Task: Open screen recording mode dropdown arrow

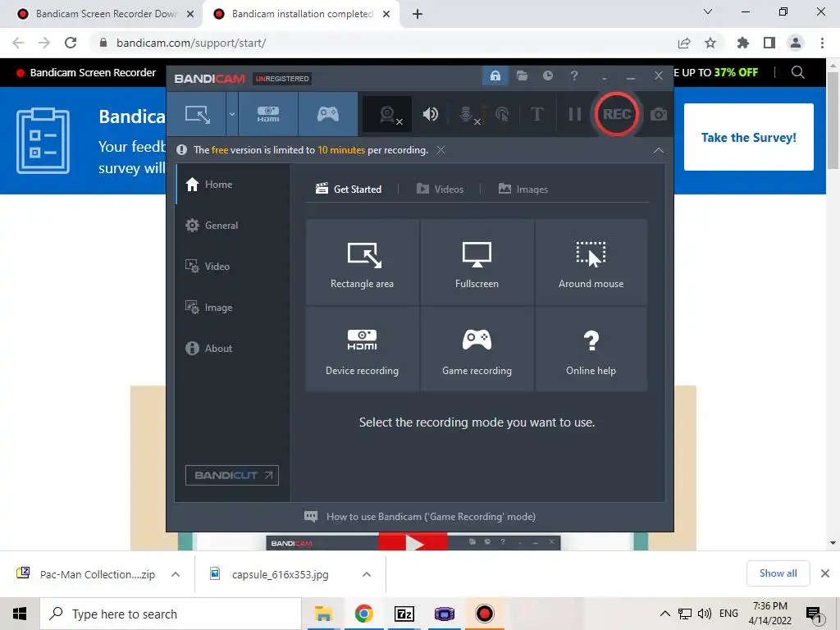Action: (x=232, y=114)
